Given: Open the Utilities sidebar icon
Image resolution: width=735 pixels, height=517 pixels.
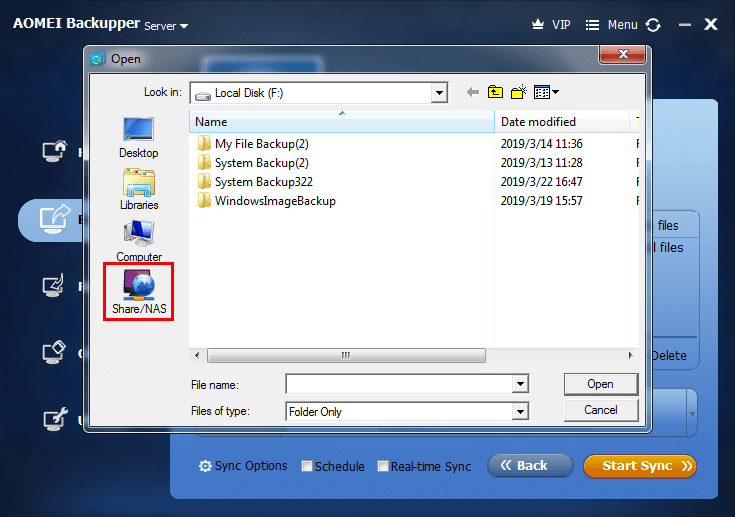Looking at the screenshot, I should tap(55, 419).
